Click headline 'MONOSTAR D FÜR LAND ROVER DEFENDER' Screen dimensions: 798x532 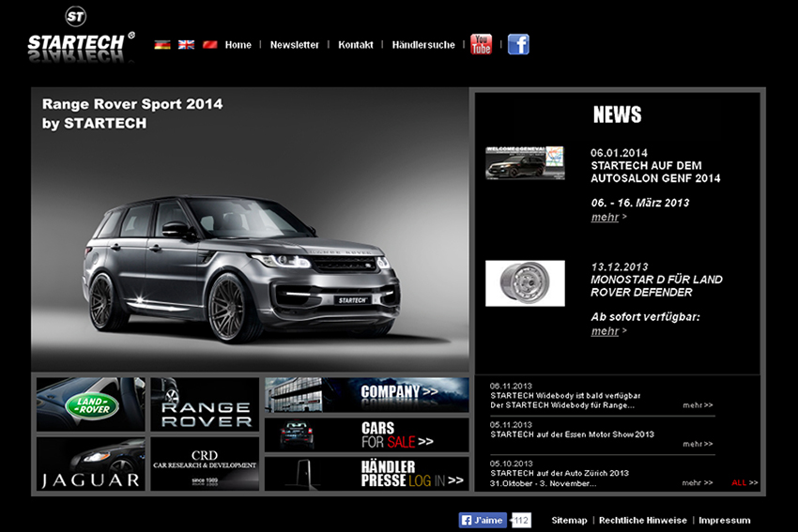click(656, 286)
